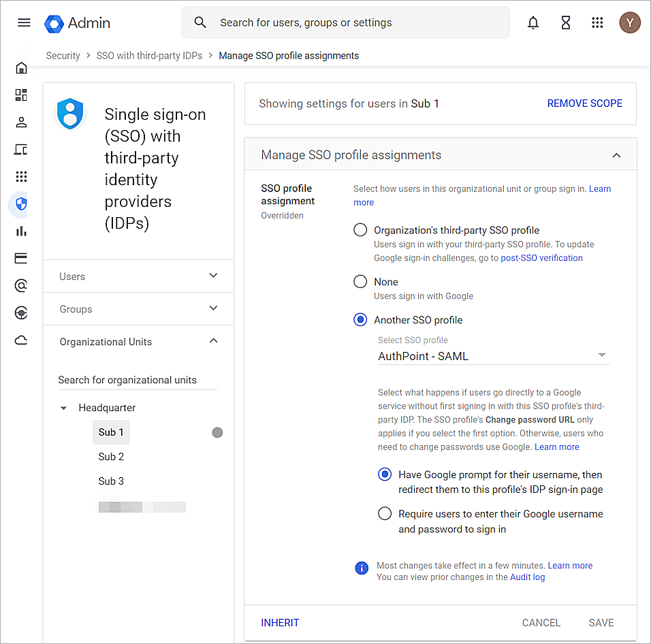This screenshot has width=651, height=644.
Task: Click the CANCEL button
Action: 541,622
